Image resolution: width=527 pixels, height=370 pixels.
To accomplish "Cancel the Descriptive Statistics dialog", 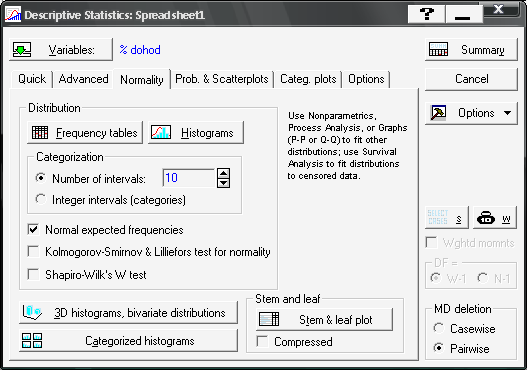I will pyautogui.click(x=471, y=79).
